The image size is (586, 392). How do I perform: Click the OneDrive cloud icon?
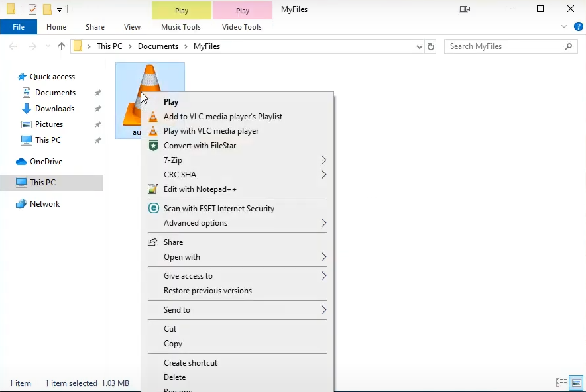tap(21, 162)
